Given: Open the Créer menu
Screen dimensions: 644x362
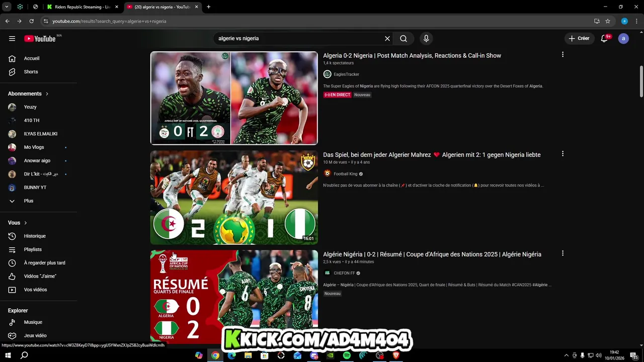Looking at the screenshot, I should (579, 39).
